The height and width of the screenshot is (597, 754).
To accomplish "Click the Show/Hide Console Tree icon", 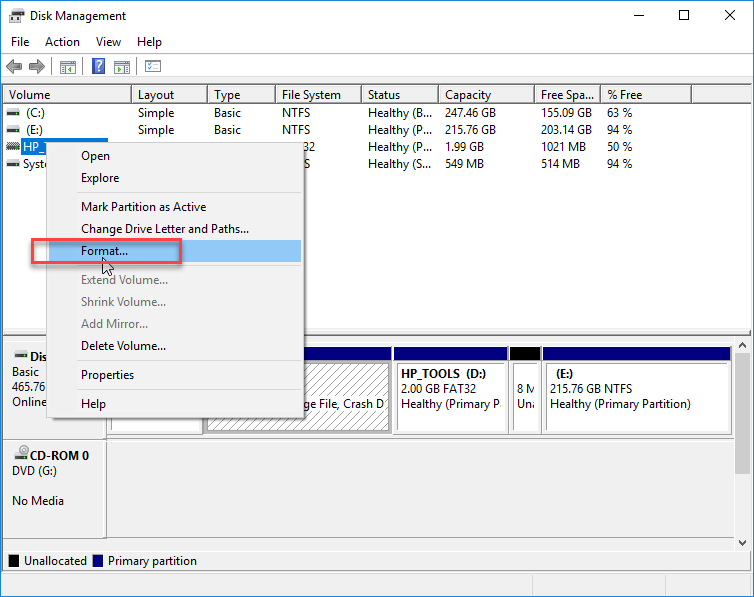I will coord(67,67).
